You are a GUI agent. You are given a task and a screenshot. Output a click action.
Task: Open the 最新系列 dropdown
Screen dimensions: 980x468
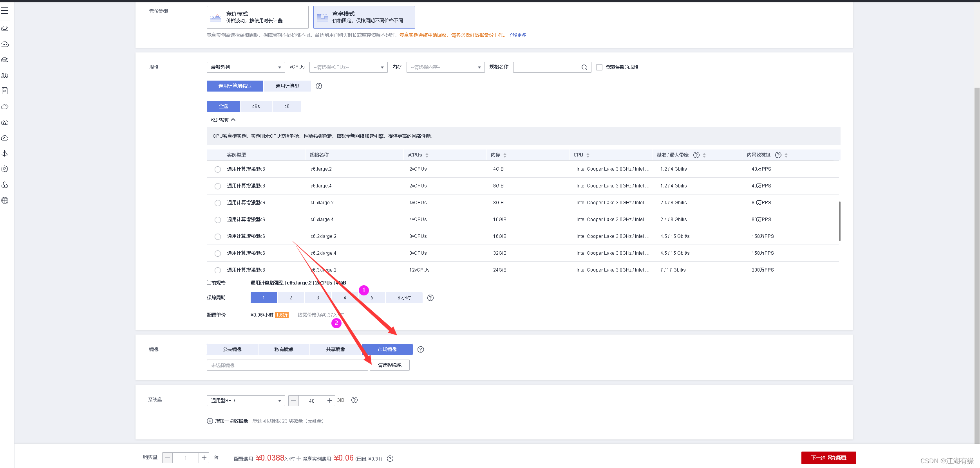point(246,67)
